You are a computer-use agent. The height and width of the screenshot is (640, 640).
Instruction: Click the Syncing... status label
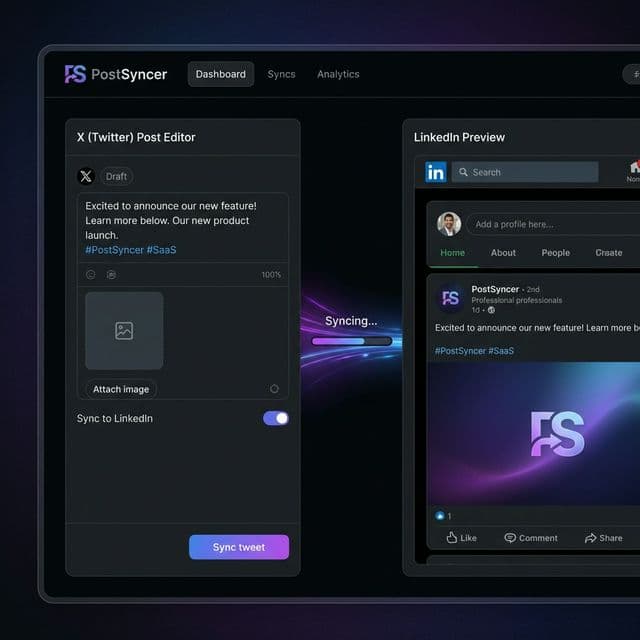pos(351,321)
